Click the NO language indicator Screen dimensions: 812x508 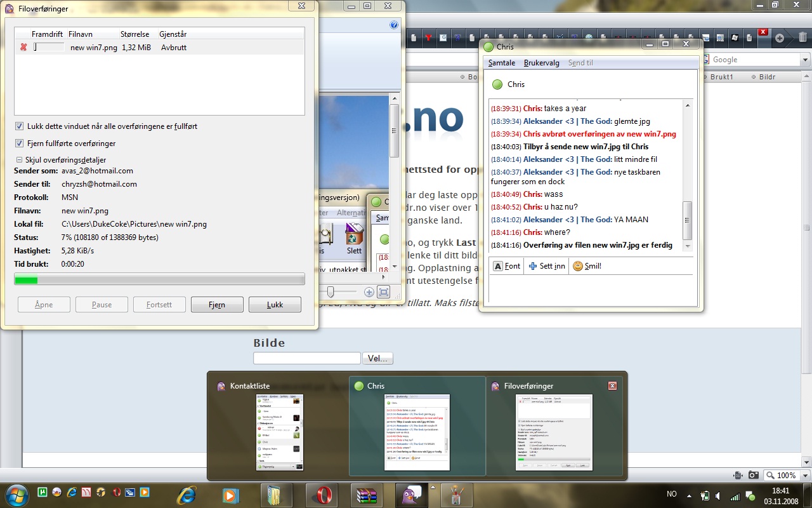672,494
